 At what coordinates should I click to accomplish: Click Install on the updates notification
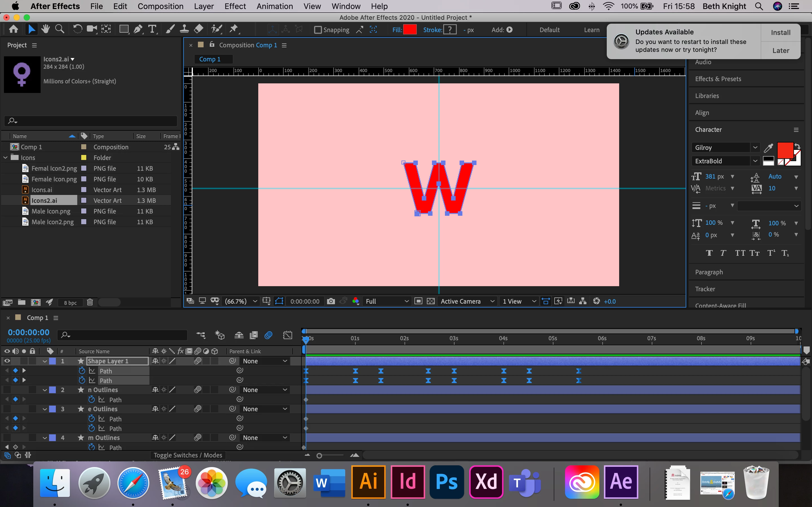tap(780, 32)
